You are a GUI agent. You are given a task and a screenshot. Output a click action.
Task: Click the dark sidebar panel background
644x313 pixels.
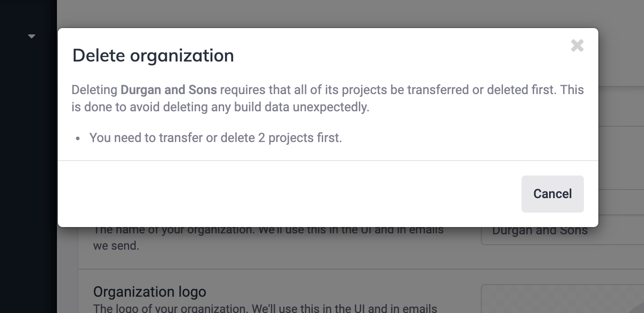click(27, 181)
